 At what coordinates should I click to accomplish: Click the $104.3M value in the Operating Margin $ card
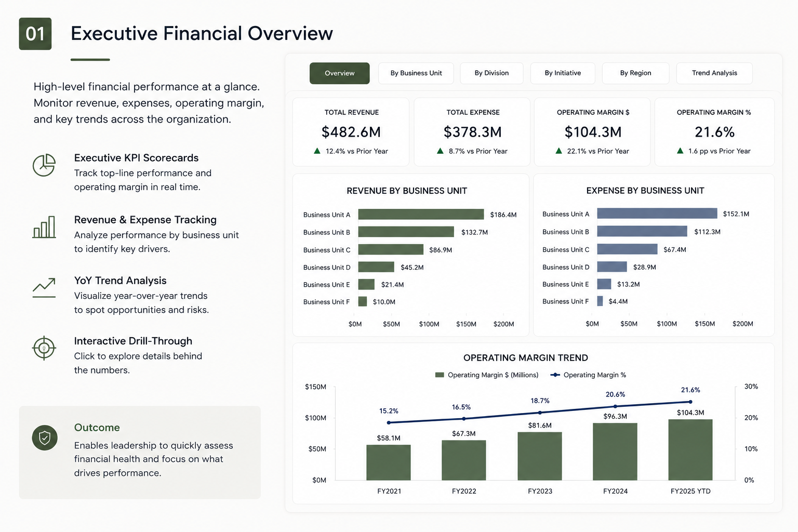(593, 132)
